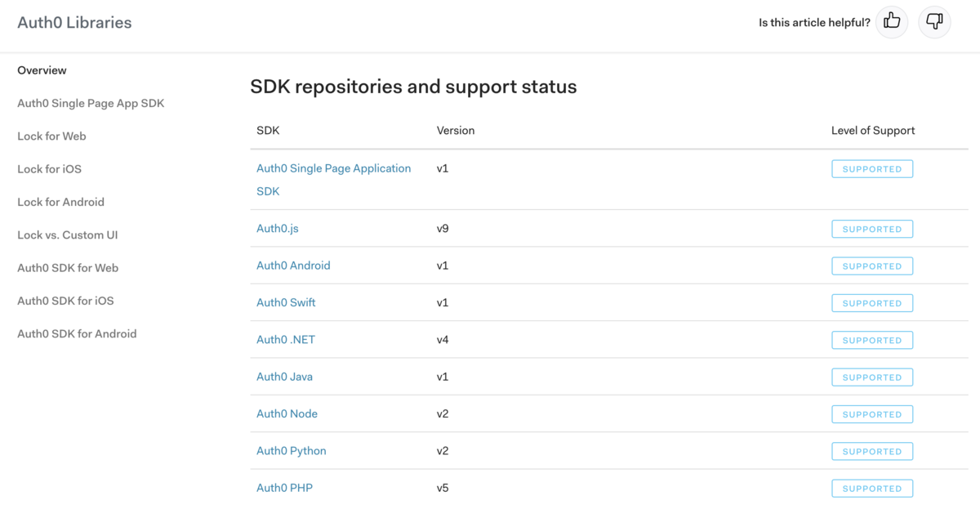Open Lock for iOS sidebar item

click(x=49, y=169)
